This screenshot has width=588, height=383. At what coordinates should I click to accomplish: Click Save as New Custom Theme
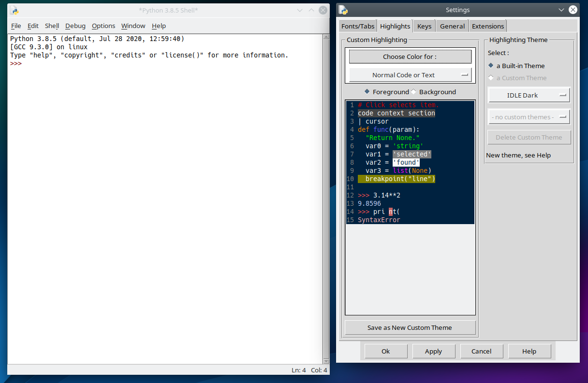[x=410, y=327]
